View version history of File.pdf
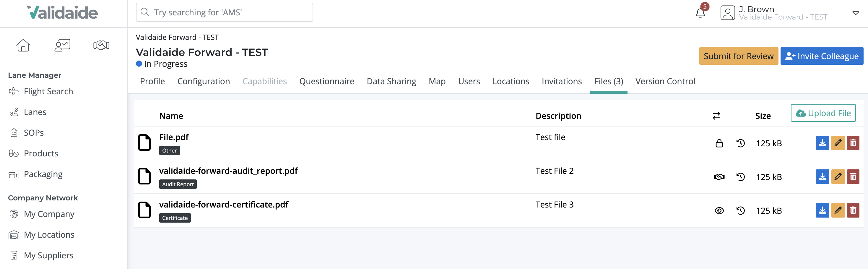The height and width of the screenshot is (269, 868). (740, 143)
